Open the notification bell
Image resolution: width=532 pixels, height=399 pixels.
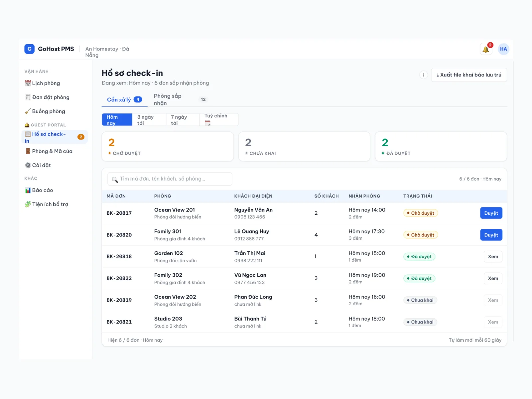[x=486, y=49]
